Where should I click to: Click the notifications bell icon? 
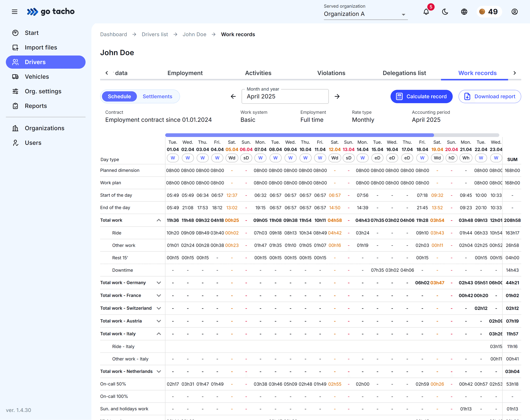[x=426, y=12]
